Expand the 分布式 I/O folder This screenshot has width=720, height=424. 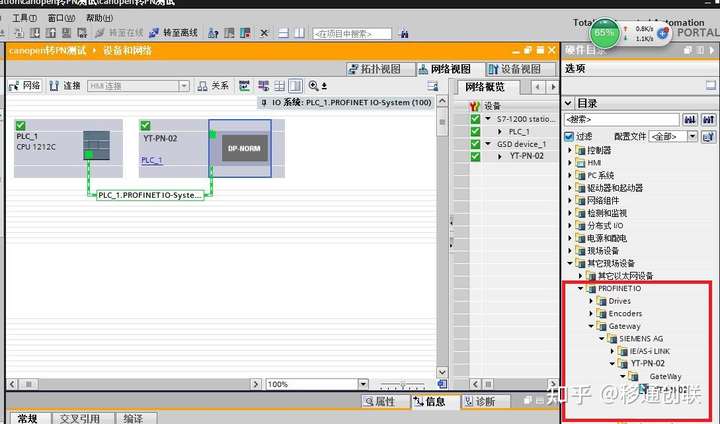(x=570, y=226)
